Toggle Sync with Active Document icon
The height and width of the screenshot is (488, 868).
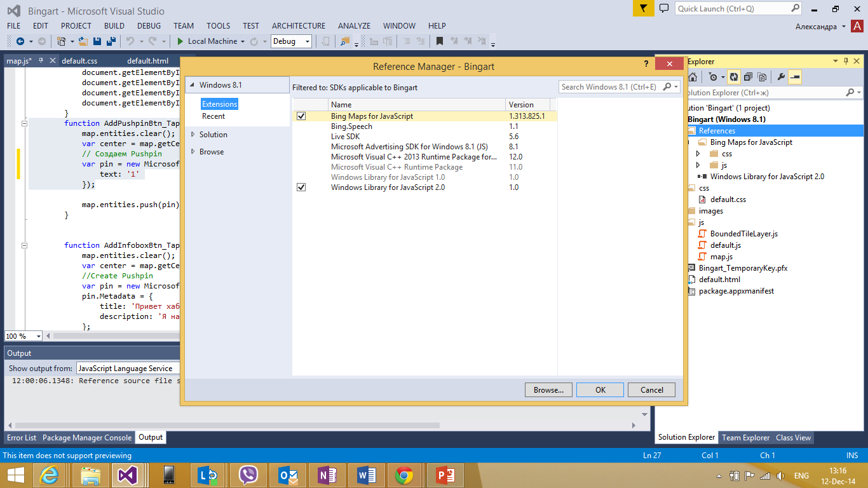[734, 77]
